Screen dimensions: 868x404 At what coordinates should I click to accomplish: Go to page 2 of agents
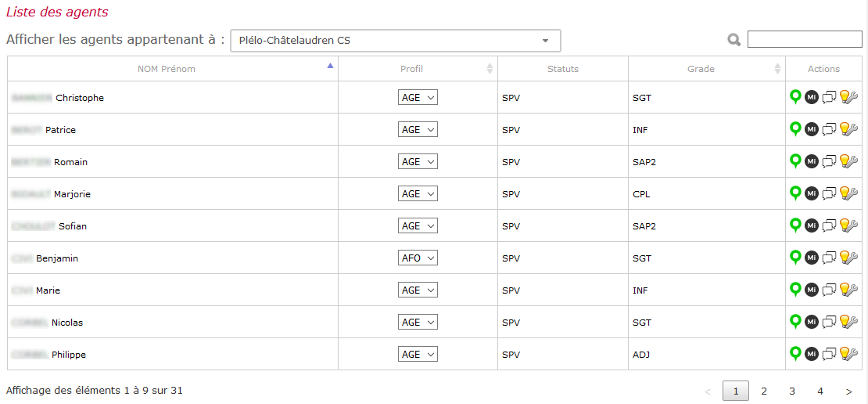(x=764, y=391)
